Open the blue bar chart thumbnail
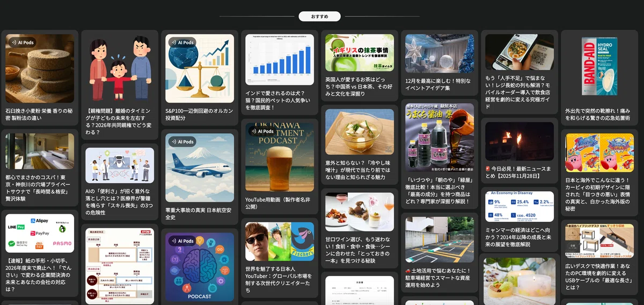The width and height of the screenshot is (644, 305). [280, 60]
